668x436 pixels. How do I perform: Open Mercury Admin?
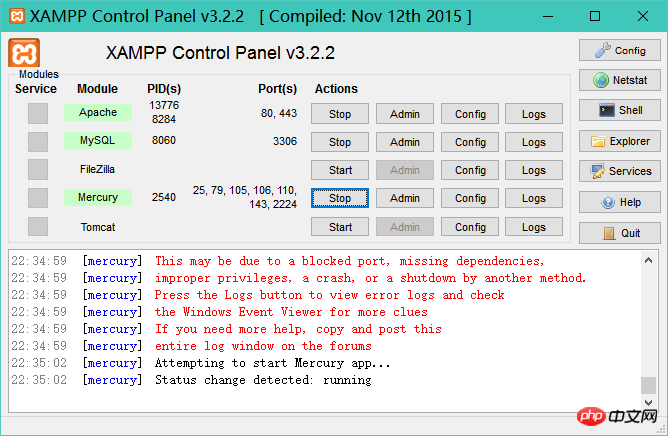(x=405, y=198)
